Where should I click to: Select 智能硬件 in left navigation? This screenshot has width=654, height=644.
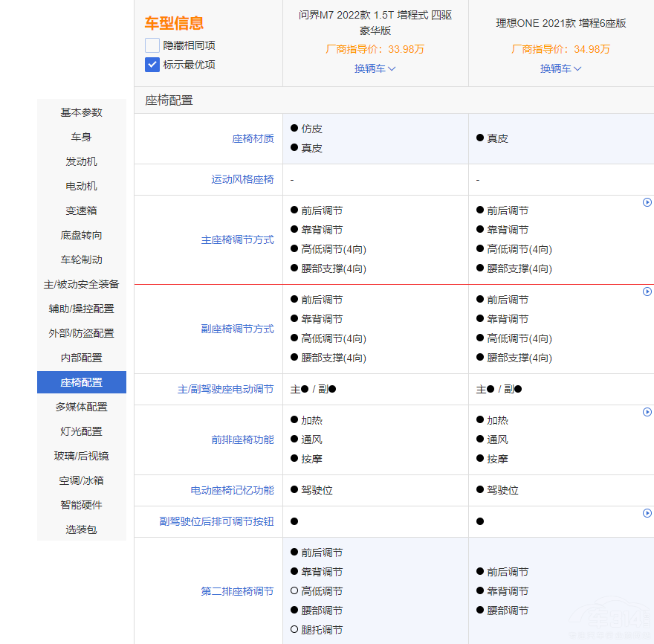(82, 505)
